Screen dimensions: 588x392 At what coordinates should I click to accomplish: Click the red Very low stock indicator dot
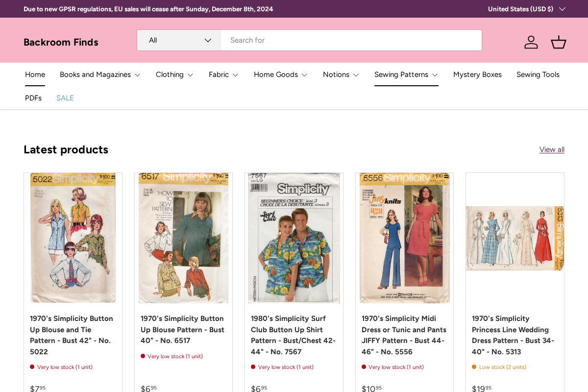[31, 367]
